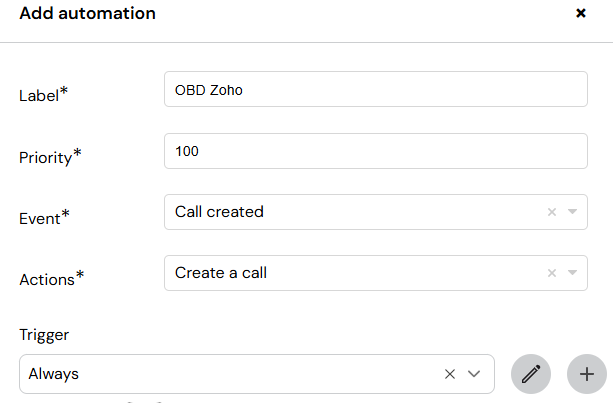Click the Label* field caption
The image size is (613, 403).
pos(43,95)
